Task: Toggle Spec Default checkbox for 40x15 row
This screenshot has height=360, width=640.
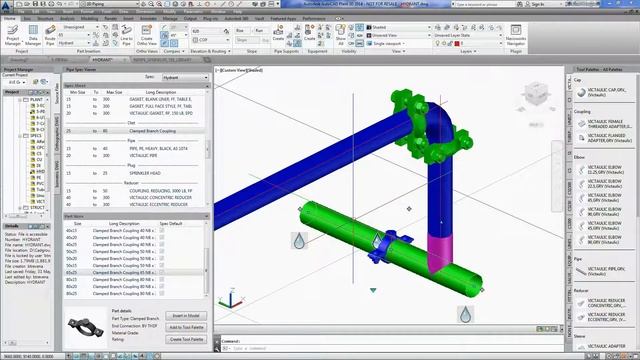Action: 162,231
